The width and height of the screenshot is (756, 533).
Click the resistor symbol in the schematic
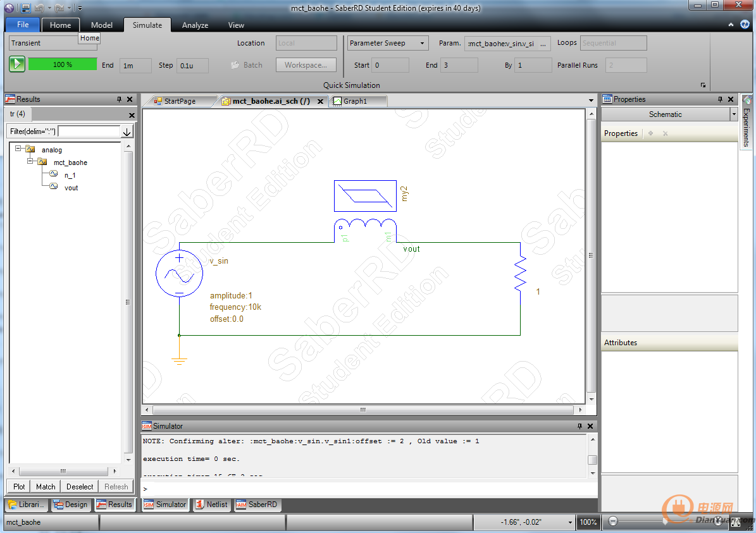click(520, 274)
